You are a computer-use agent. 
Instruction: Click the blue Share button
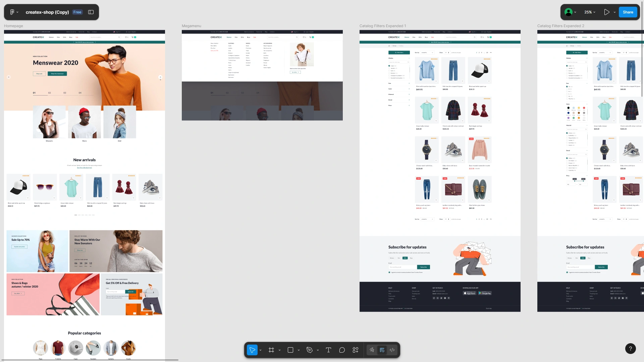pos(628,12)
